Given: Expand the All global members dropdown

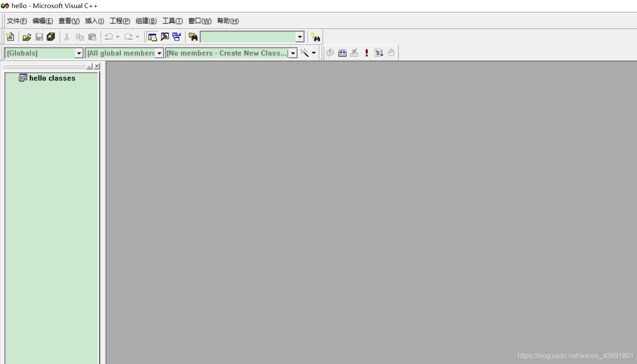Looking at the screenshot, I should (x=159, y=53).
